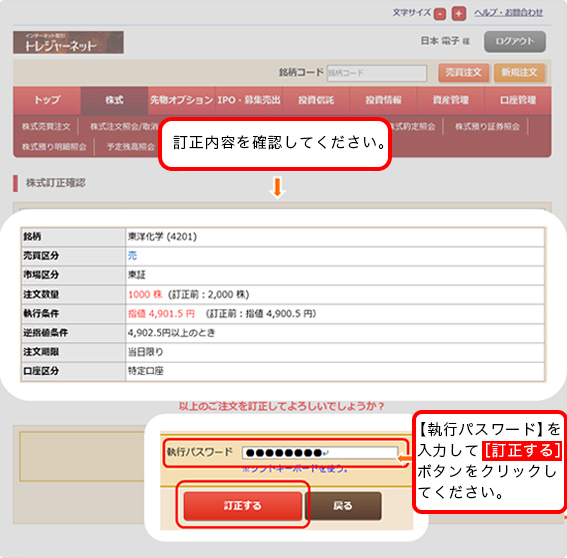
Task: Switch to 投資情報 tab
Action: point(383,100)
